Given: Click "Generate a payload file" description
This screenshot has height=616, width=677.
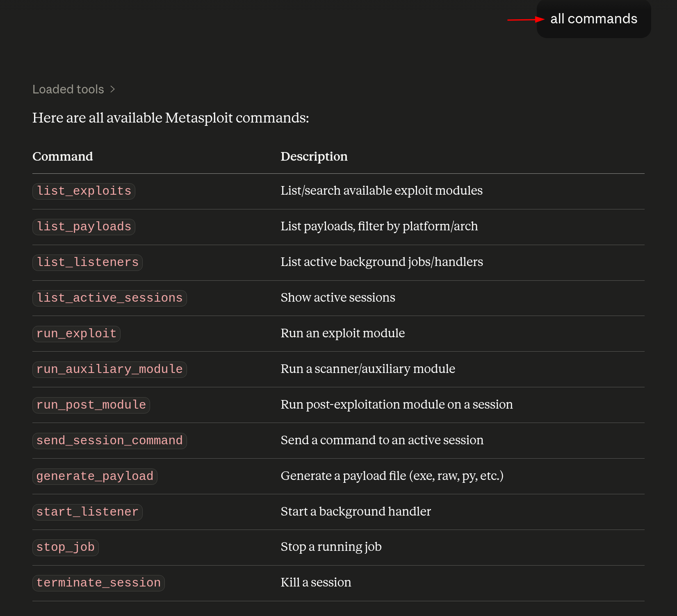Looking at the screenshot, I should pyautogui.click(x=392, y=476).
